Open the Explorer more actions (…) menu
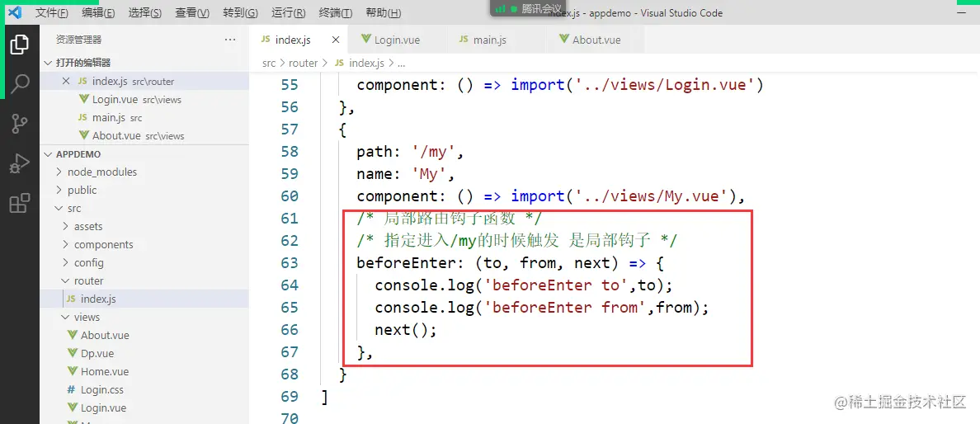The image size is (980, 424). [230, 40]
